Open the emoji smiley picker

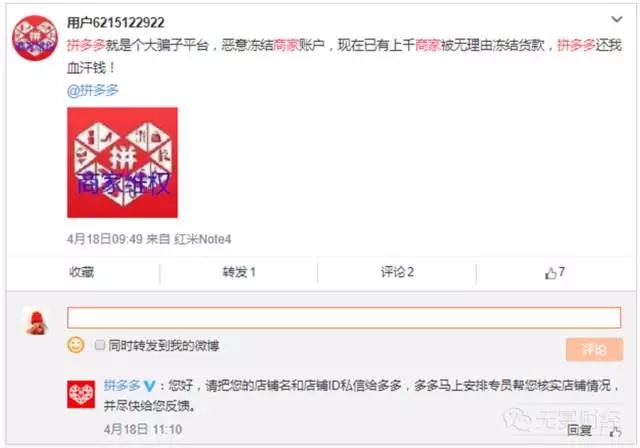tap(76, 346)
